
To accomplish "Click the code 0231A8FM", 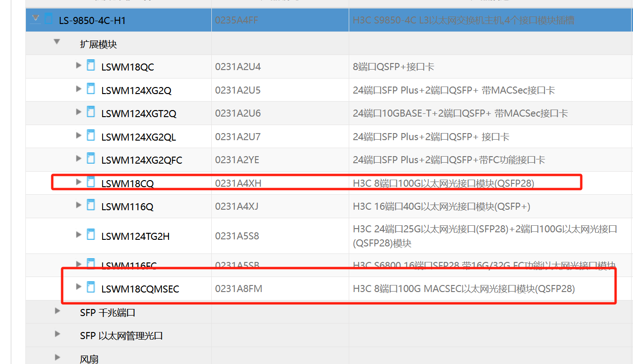I will pos(239,288).
